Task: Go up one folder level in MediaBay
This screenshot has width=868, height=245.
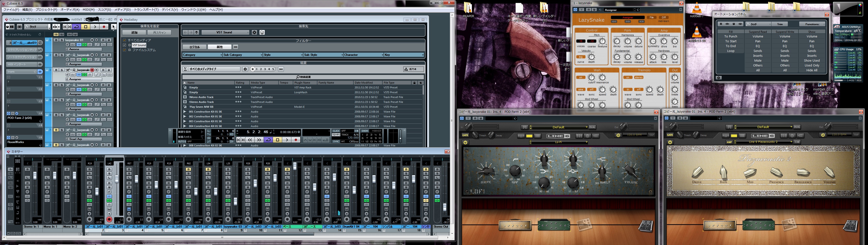Action: coord(197,32)
